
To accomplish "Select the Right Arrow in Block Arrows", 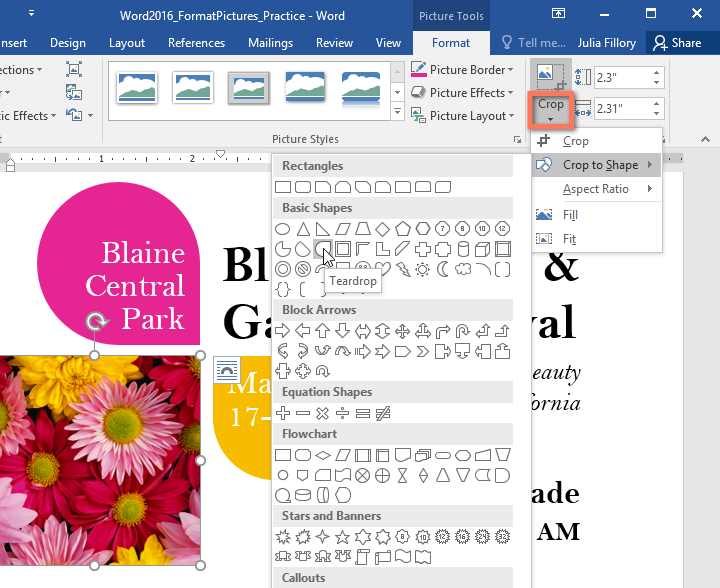I will [x=283, y=331].
